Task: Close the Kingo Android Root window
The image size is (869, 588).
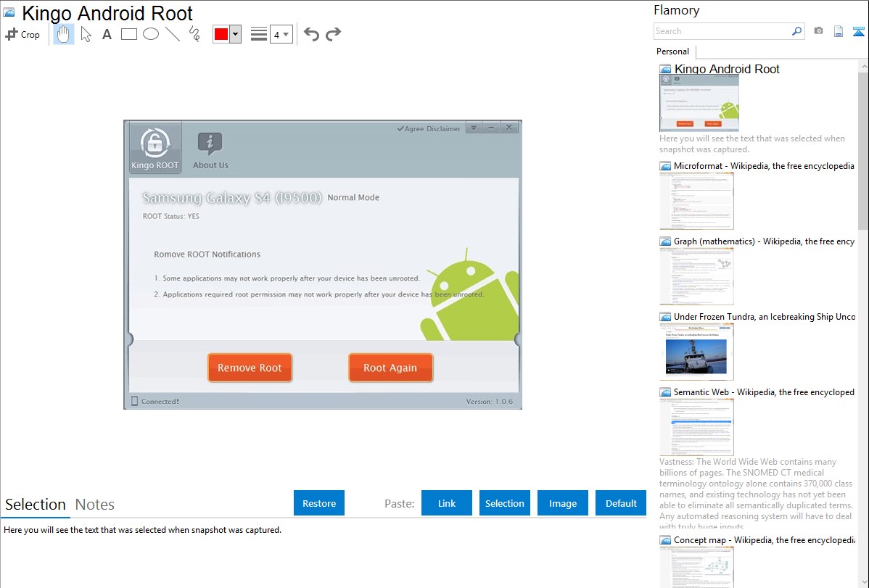Action: point(509,128)
